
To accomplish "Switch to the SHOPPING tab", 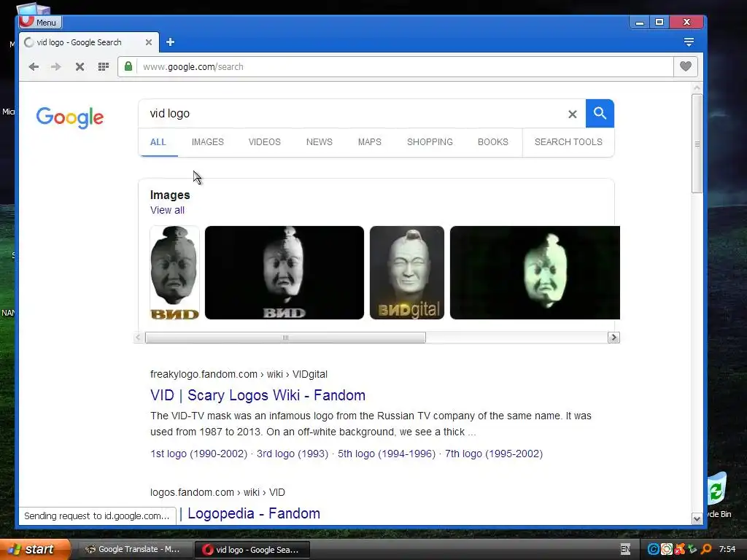I will tap(430, 142).
